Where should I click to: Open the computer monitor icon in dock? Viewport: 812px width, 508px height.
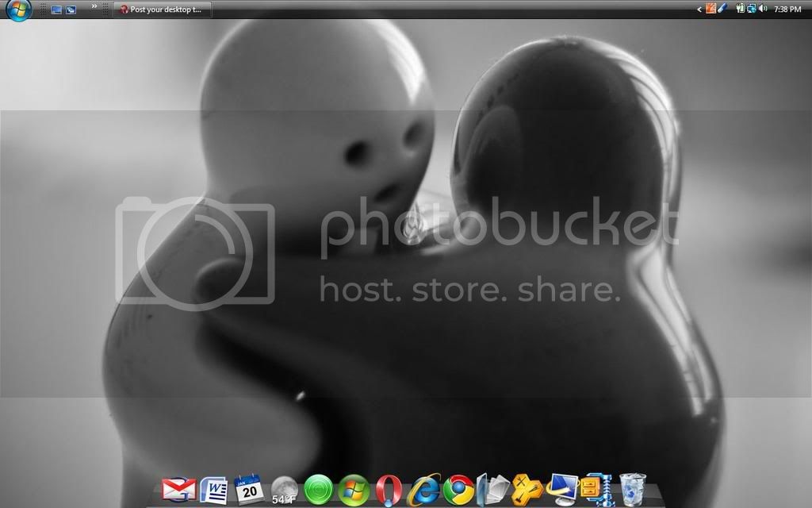(x=562, y=489)
